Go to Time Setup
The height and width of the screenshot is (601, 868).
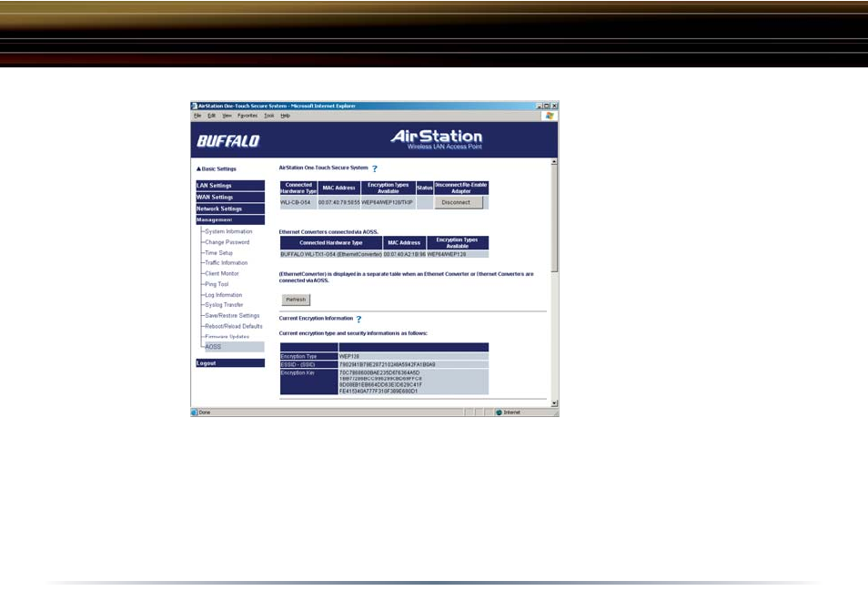218,252
